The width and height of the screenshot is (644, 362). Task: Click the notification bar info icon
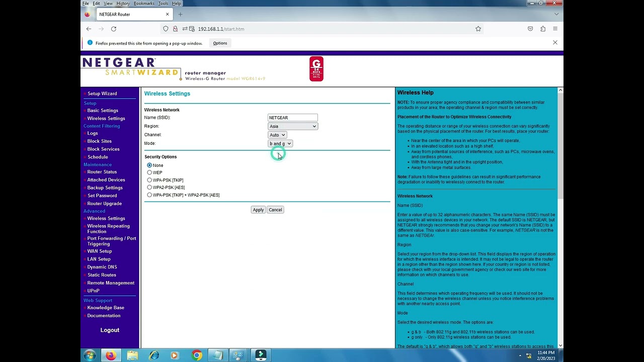pyautogui.click(x=90, y=43)
